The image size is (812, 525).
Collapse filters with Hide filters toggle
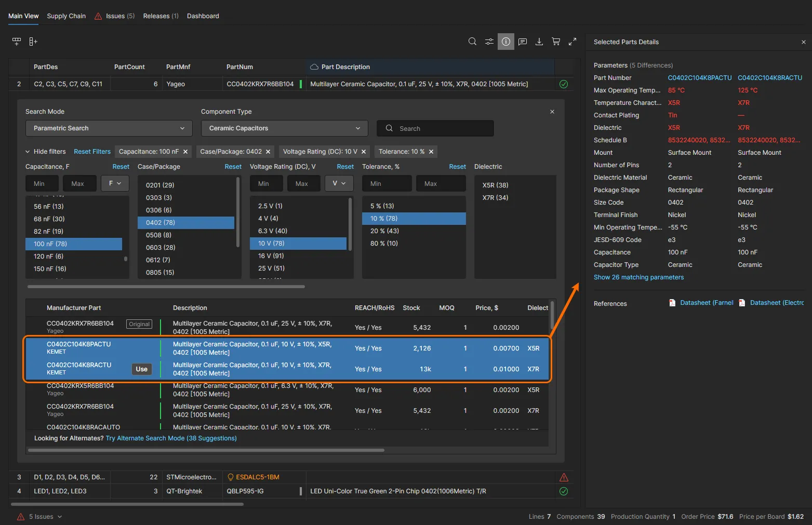coord(46,152)
